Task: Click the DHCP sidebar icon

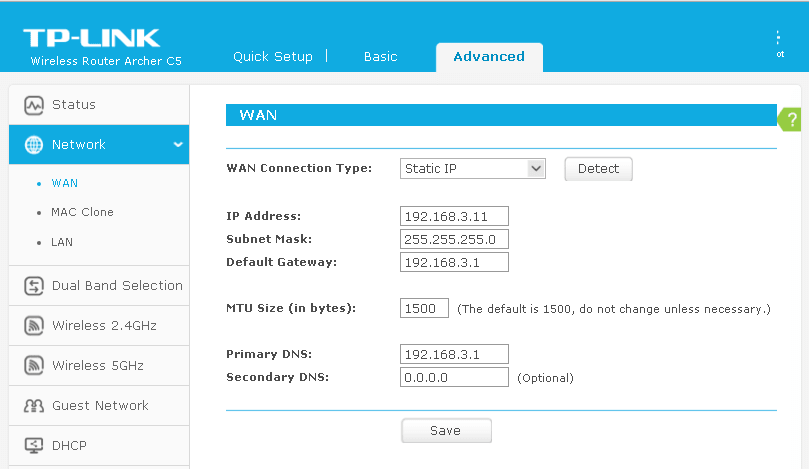Action: [34, 446]
